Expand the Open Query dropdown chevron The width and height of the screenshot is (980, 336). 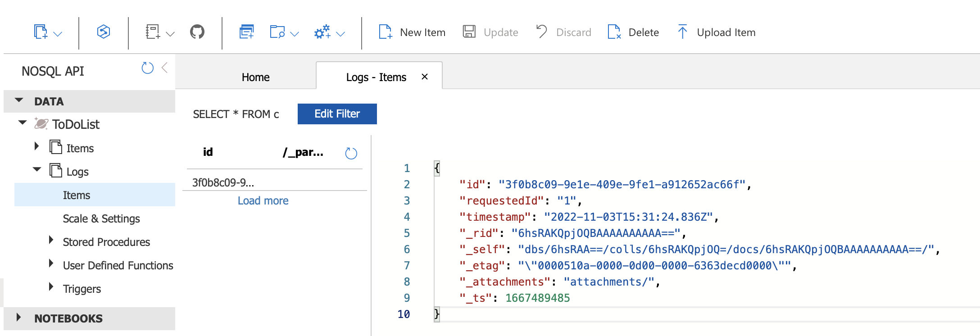click(295, 34)
